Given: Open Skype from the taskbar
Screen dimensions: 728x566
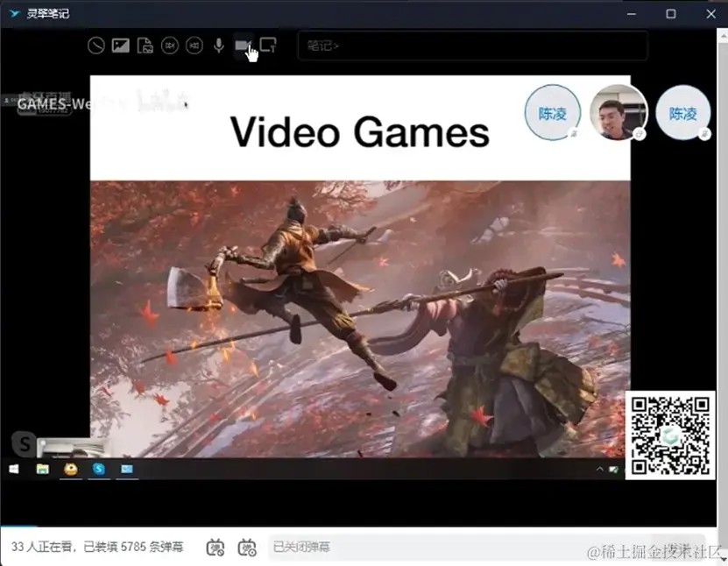Looking at the screenshot, I should [98, 470].
